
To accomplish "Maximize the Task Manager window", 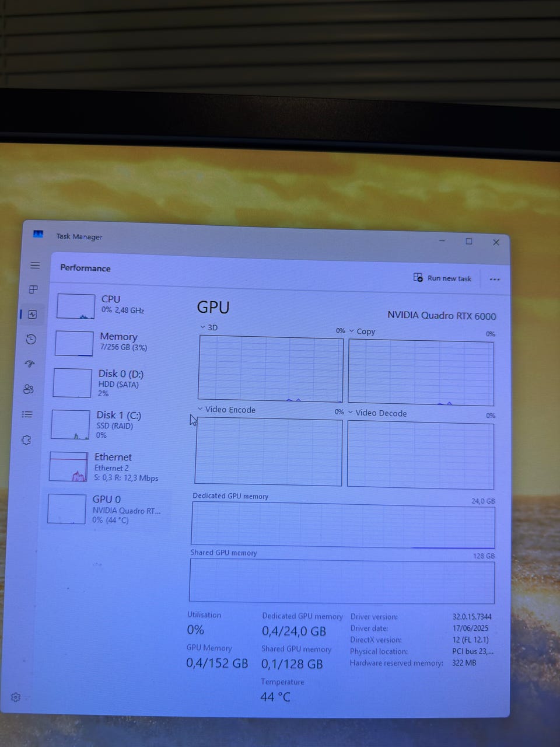I will (x=468, y=241).
